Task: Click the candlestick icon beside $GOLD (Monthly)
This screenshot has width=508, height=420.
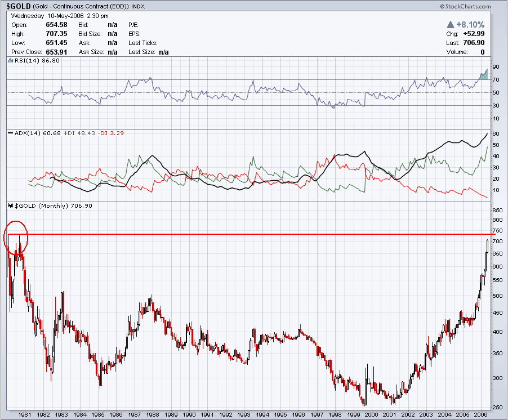Action: (10, 205)
